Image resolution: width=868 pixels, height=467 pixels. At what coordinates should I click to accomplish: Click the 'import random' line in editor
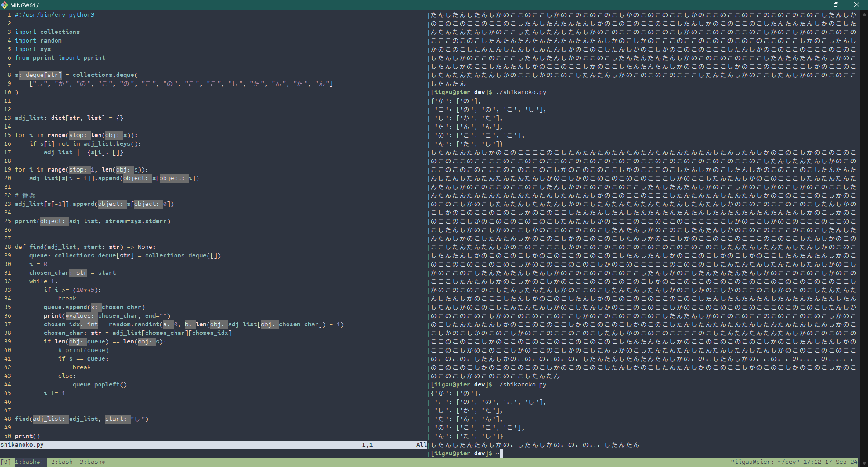coord(38,41)
